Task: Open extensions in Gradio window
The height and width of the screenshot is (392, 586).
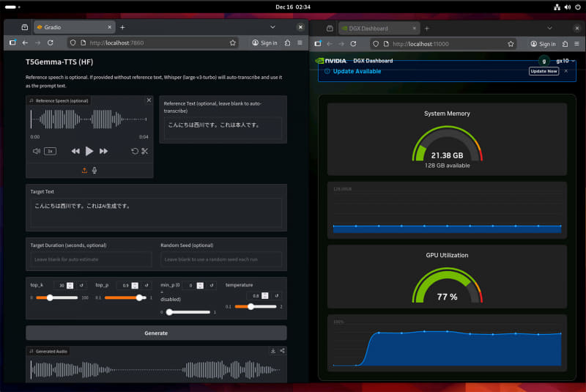Action: click(x=287, y=43)
